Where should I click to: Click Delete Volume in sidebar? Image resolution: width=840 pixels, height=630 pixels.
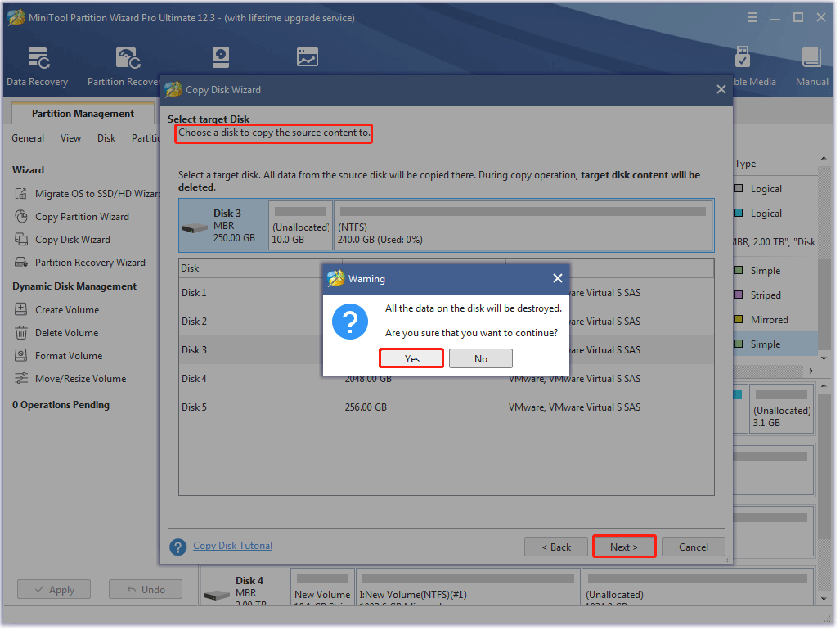click(x=56, y=334)
